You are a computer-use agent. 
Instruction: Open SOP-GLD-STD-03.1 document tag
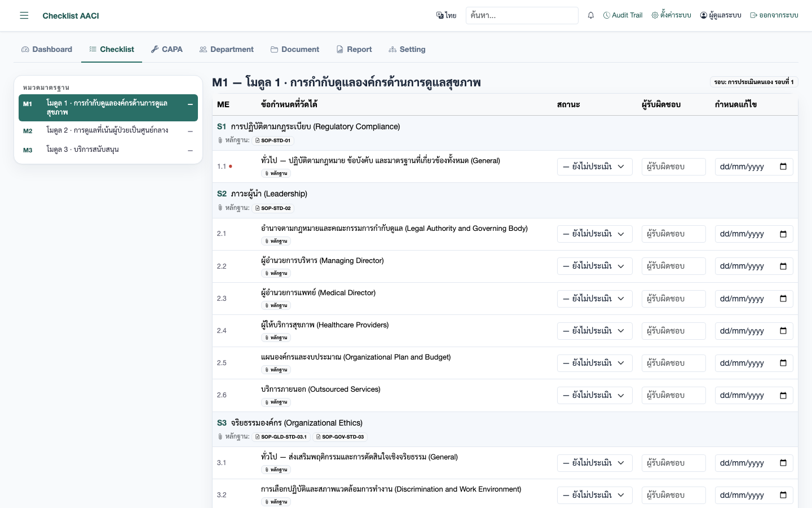point(281,437)
